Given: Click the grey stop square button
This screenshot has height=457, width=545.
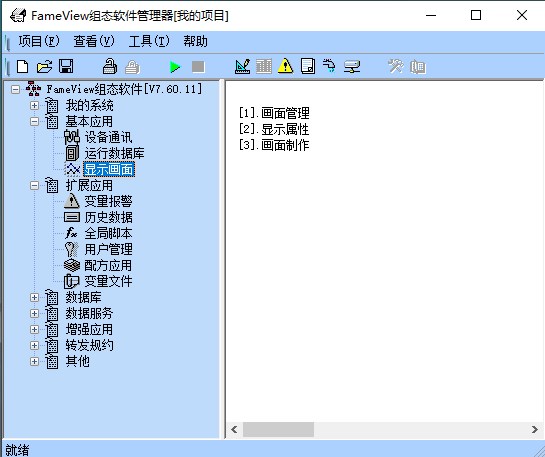Looking at the screenshot, I should 198,67.
